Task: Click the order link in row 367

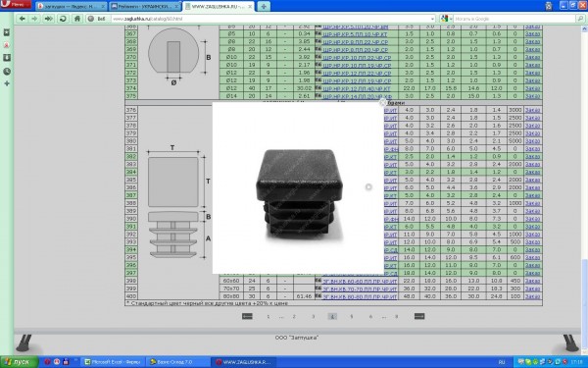Action: (x=532, y=33)
